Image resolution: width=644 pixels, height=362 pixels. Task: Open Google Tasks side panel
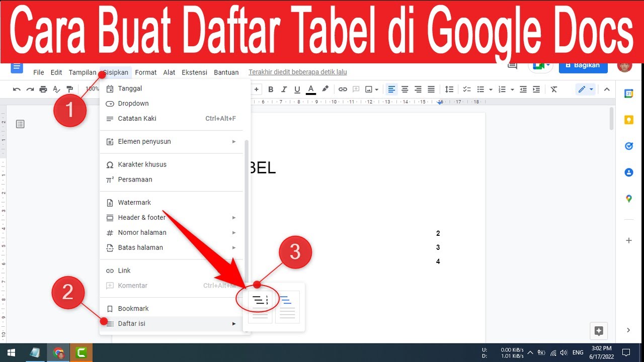click(629, 146)
